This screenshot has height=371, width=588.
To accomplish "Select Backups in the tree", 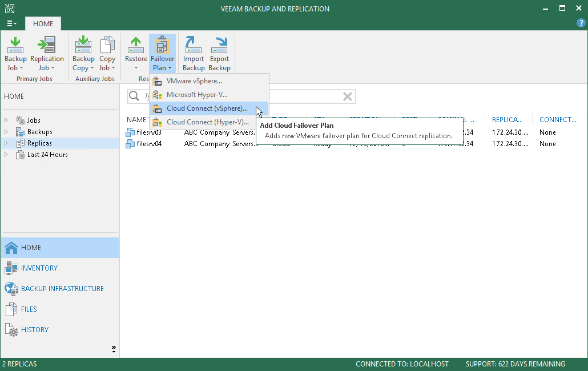I will coord(39,131).
